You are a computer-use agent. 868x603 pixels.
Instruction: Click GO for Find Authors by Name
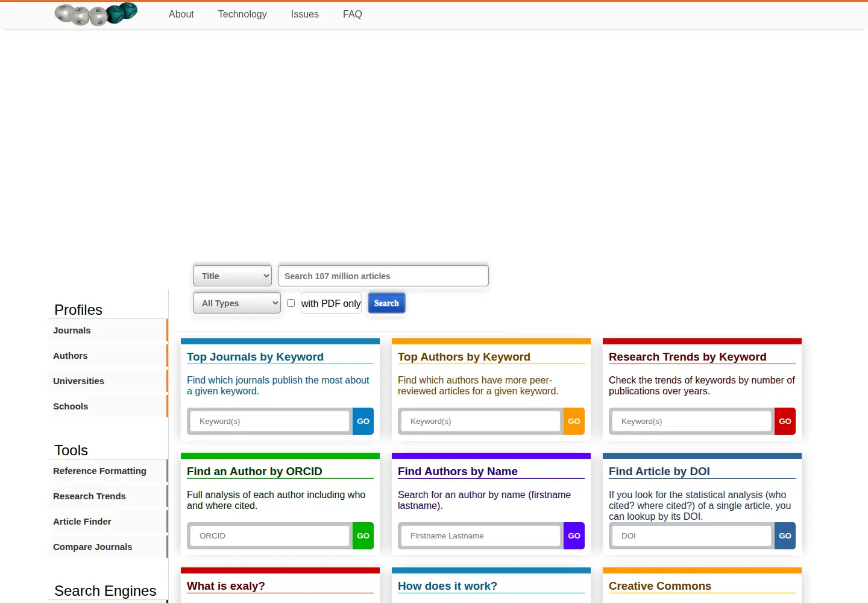click(x=574, y=536)
